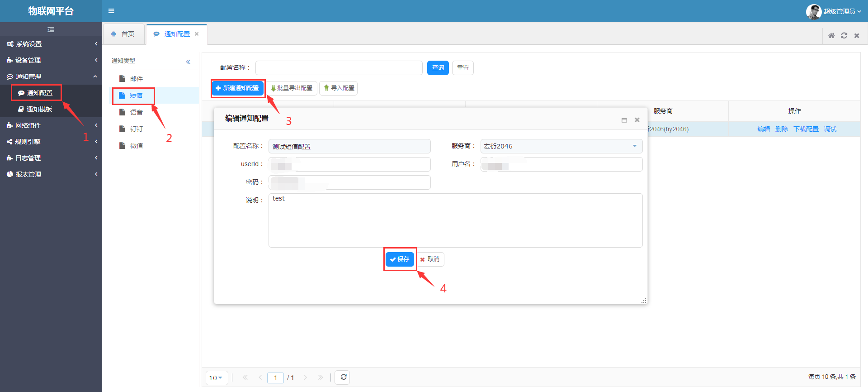Click the page number input

(x=275, y=378)
